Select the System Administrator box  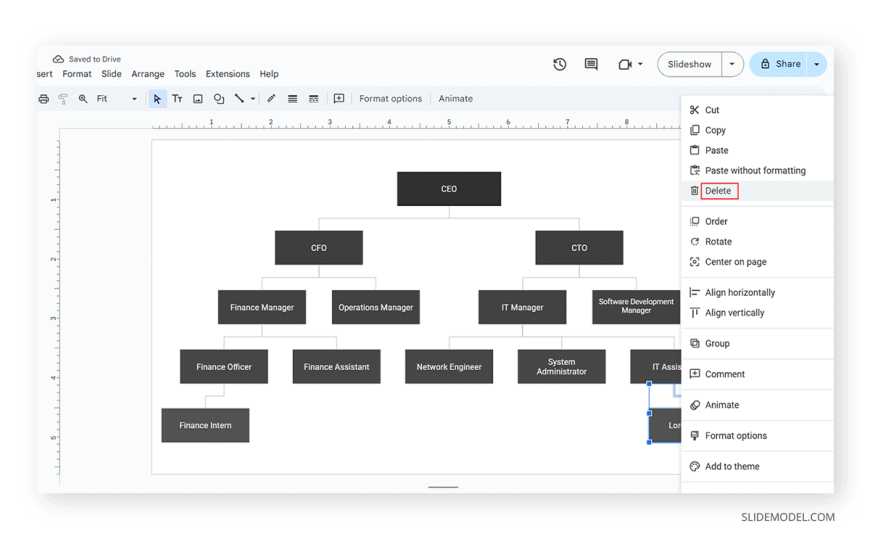coord(562,367)
